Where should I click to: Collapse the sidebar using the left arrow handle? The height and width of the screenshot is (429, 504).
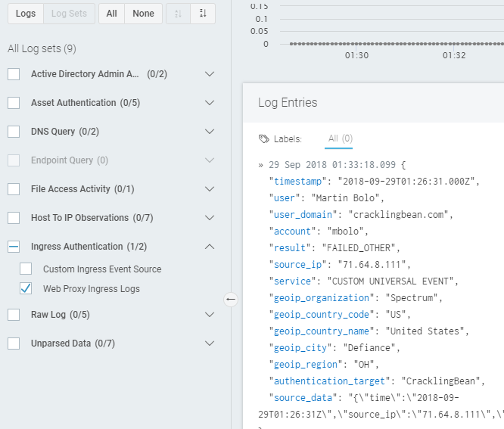[x=232, y=299]
